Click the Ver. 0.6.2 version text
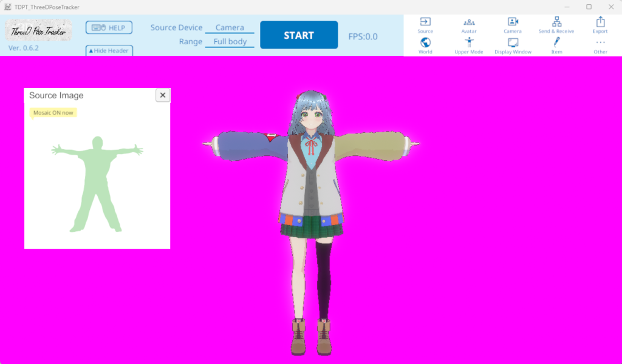The width and height of the screenshot is (622, 364). [x=24, y=48]
